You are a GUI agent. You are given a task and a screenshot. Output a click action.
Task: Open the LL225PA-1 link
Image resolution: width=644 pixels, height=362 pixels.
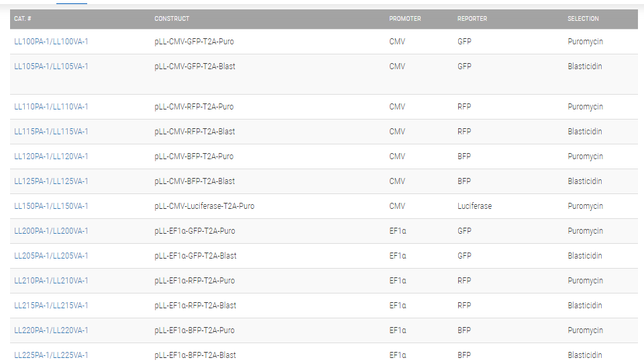pos(32,355)
